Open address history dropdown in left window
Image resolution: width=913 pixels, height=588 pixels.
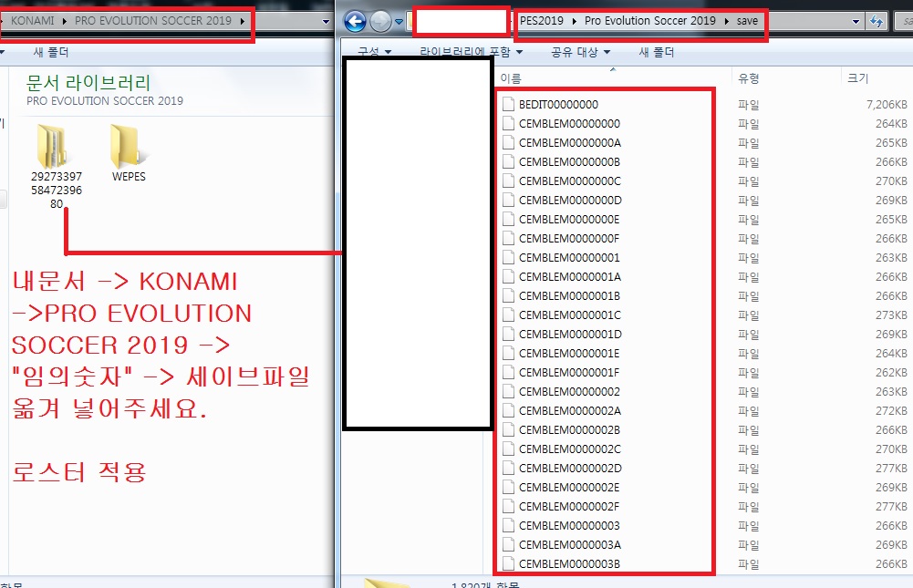(x=327, y=22)
